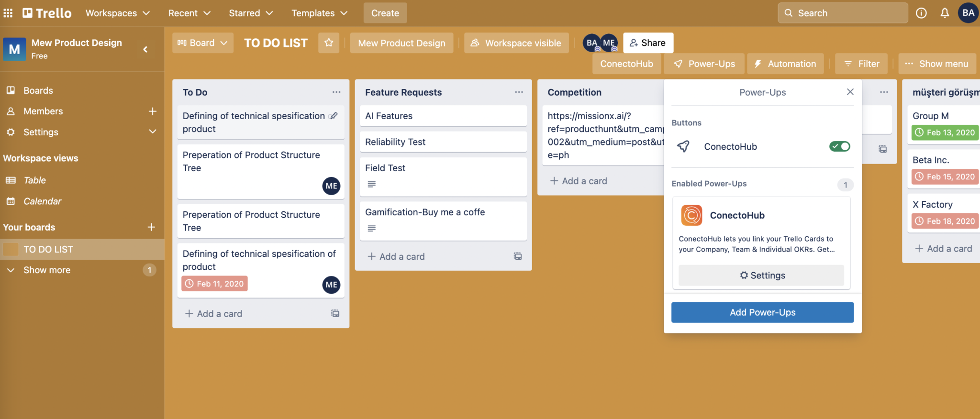Click Show menu button
The image size is (980, 419).
937,64
